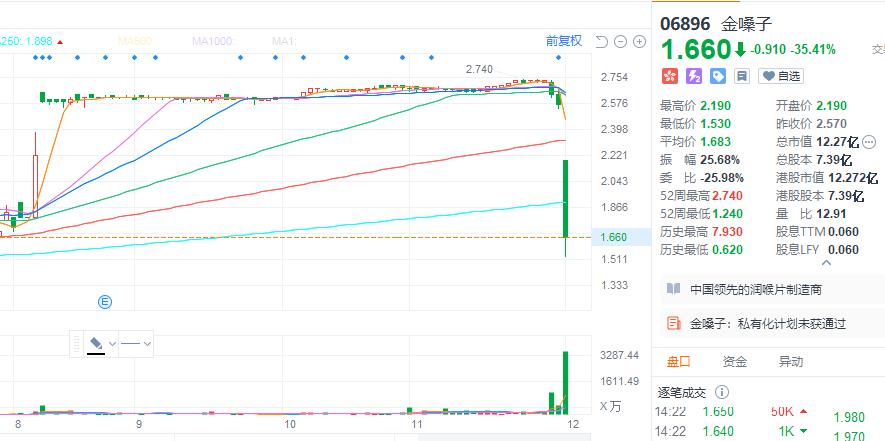The image size is (885, 441).
Task: Click the Hong Kong market flag icon
Action: point(670,76)
